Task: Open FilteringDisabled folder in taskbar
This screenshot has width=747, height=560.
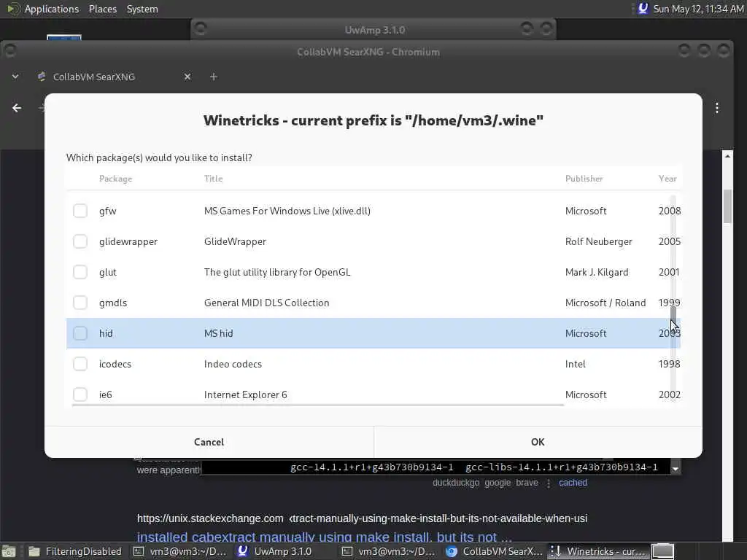Action: 75,551
